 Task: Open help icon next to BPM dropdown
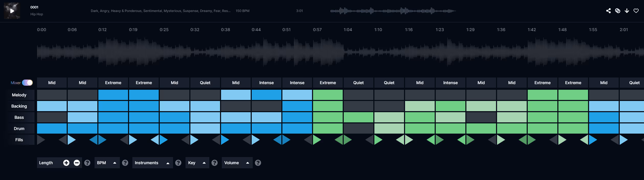click(x=125, y=163)
